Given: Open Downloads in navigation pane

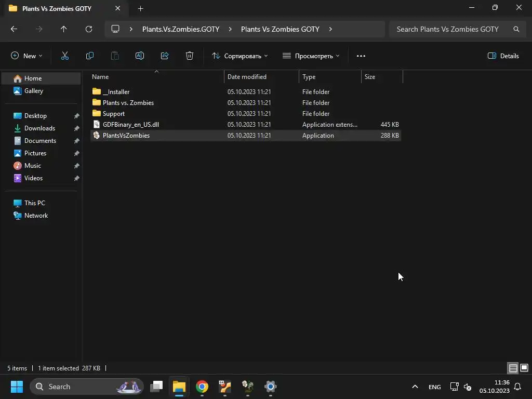Looking at the screenshot, I should [42, 128].
